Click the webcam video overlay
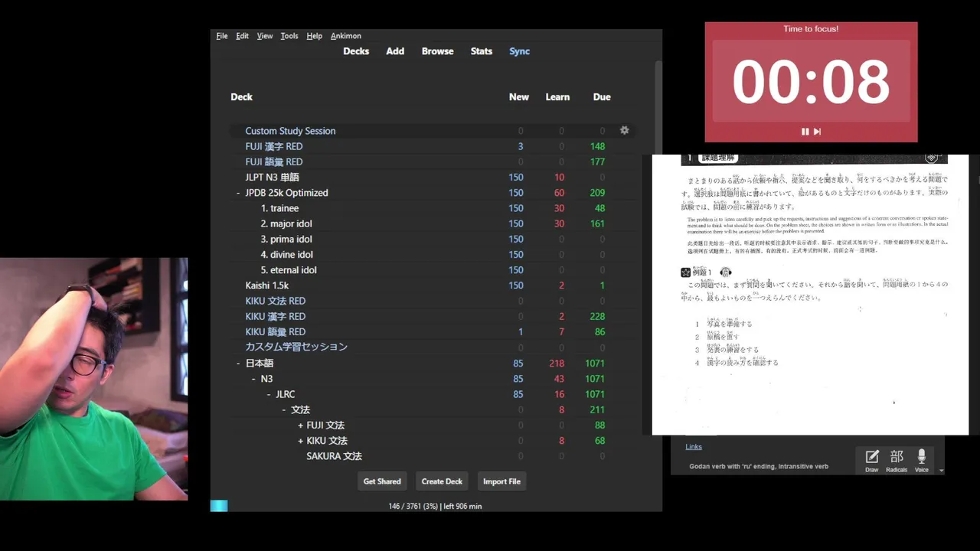 (93, 379)
